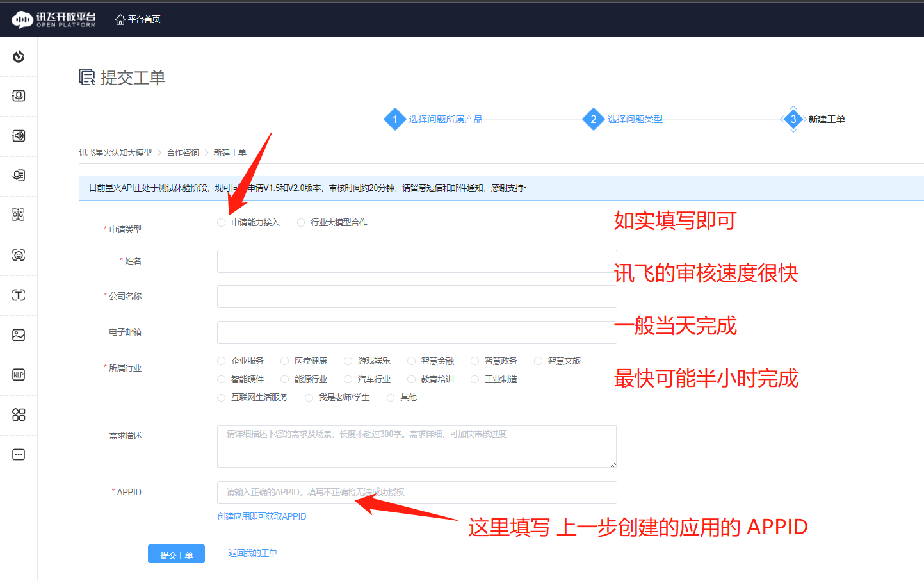This screenshot has width=924, height=581.
Task: Focus the 电子邮箱 input field
Action: coord(417,332)
